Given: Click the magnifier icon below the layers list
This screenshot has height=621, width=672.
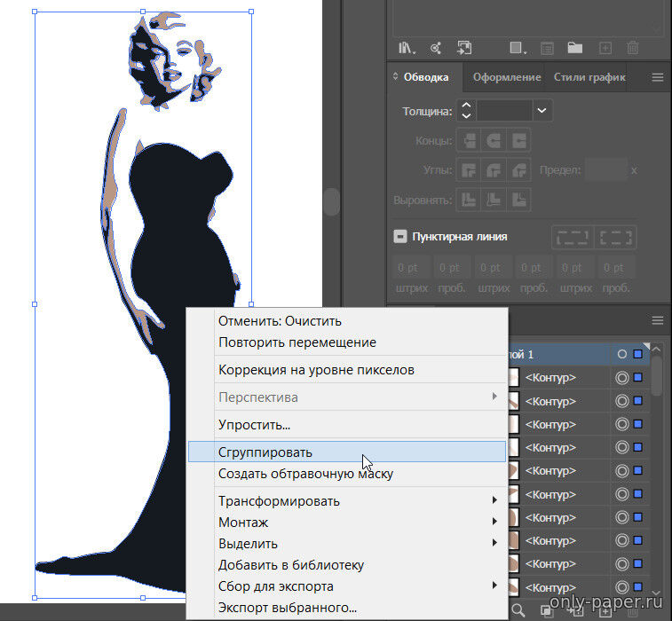Looking at the screenshot, I should pos(518,608).
